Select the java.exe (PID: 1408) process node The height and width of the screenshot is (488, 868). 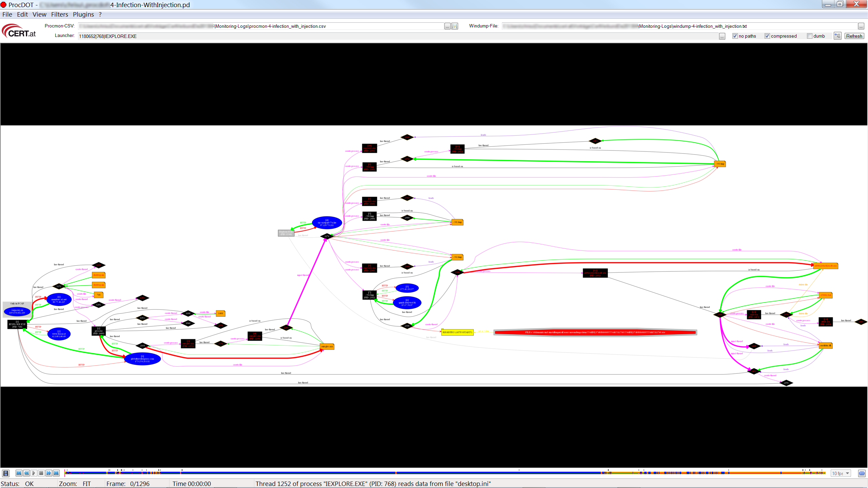pyautogui.click(x=99, y=331)
